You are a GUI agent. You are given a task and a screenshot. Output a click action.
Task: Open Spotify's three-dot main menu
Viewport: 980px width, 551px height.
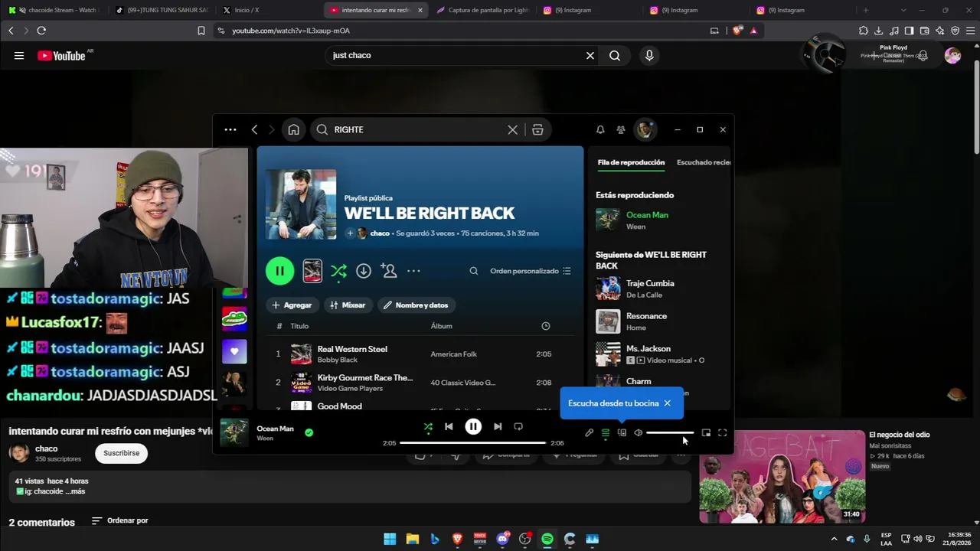[x=230, y=129]
